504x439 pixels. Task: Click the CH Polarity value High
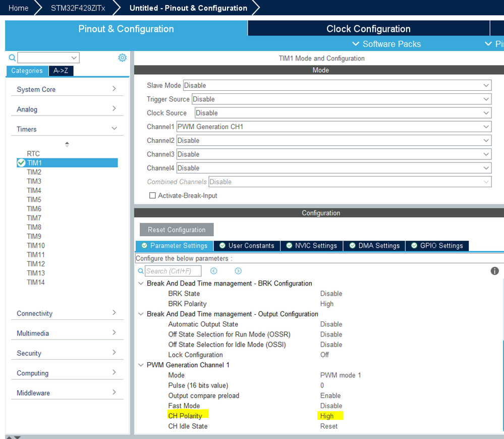point(327,416)
